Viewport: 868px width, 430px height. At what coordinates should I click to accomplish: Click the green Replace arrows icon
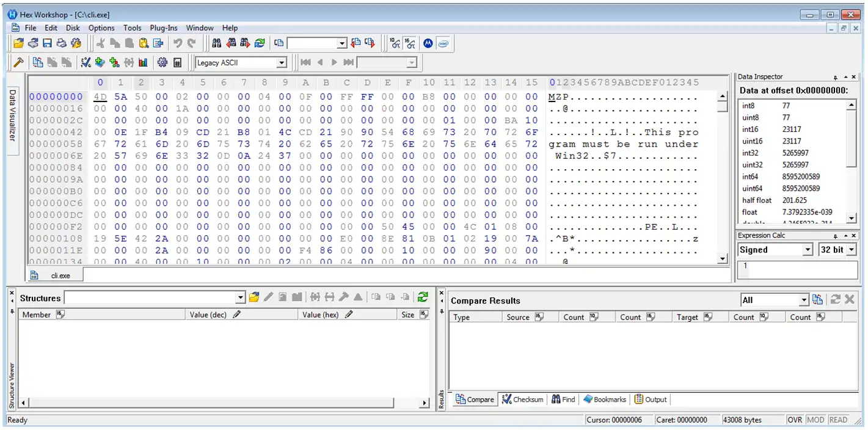[260, 43]
